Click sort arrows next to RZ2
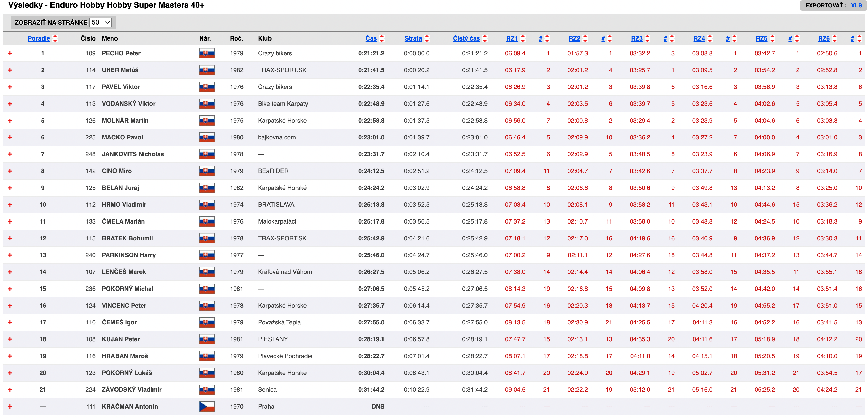 point(585,38)
